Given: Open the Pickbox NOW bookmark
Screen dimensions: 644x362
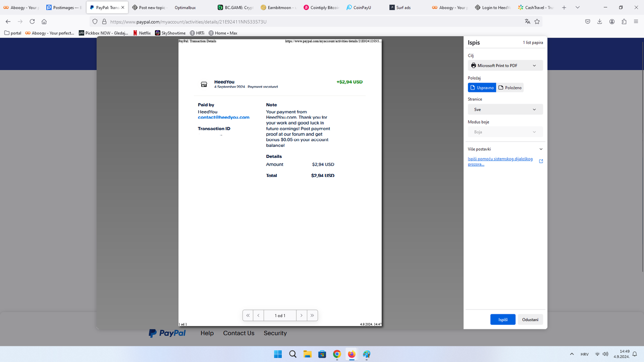Looking at the screenshot, I should pyautogui.click(x=104, y=33).
